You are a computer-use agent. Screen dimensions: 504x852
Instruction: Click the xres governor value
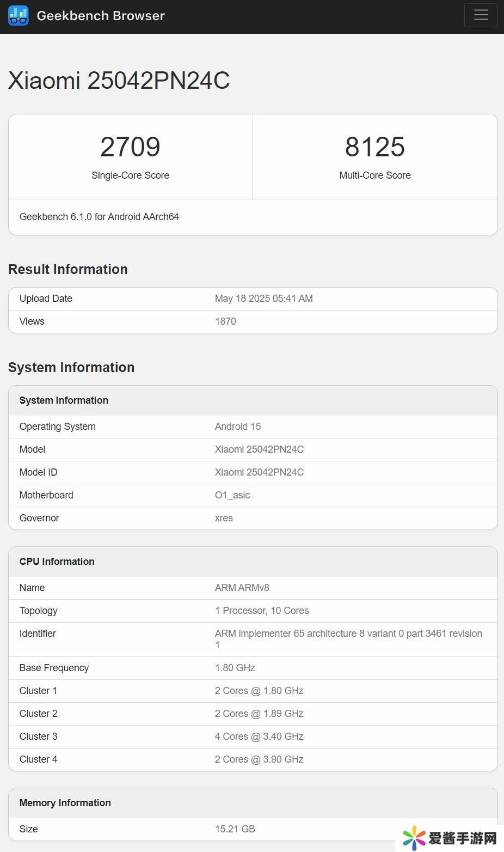click(224, 518)
